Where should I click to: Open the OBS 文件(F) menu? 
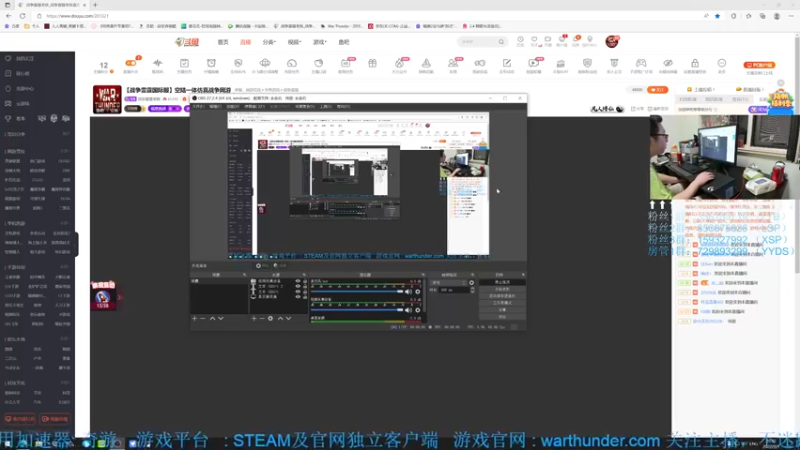(198, 107)
